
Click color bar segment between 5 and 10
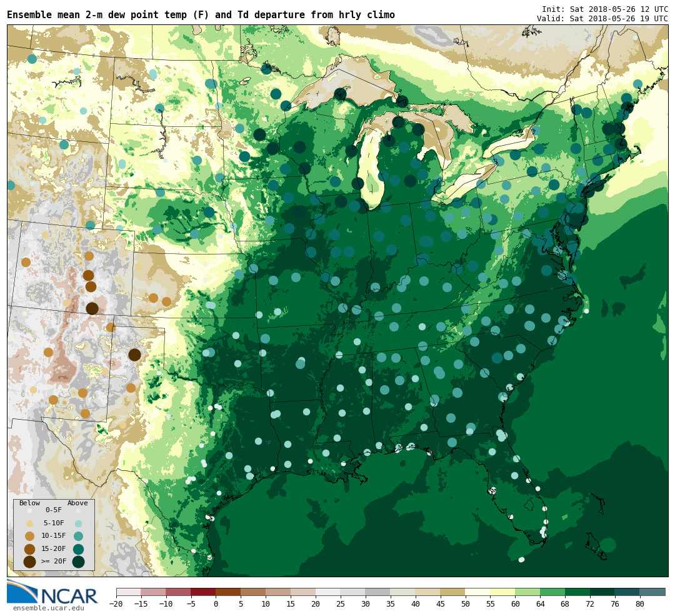(254, 592)
